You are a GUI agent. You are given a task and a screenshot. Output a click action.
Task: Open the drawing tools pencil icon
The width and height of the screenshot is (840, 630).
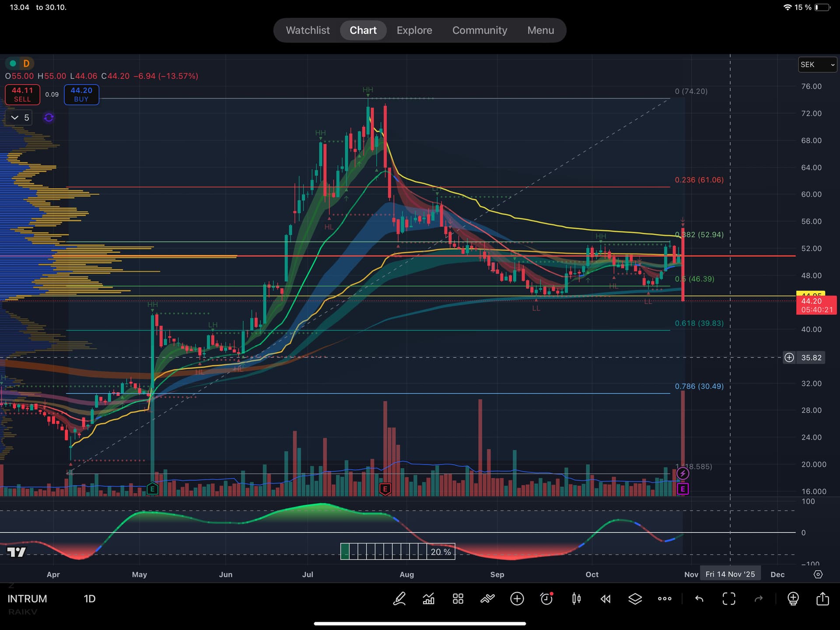click(x=399, y=598)
